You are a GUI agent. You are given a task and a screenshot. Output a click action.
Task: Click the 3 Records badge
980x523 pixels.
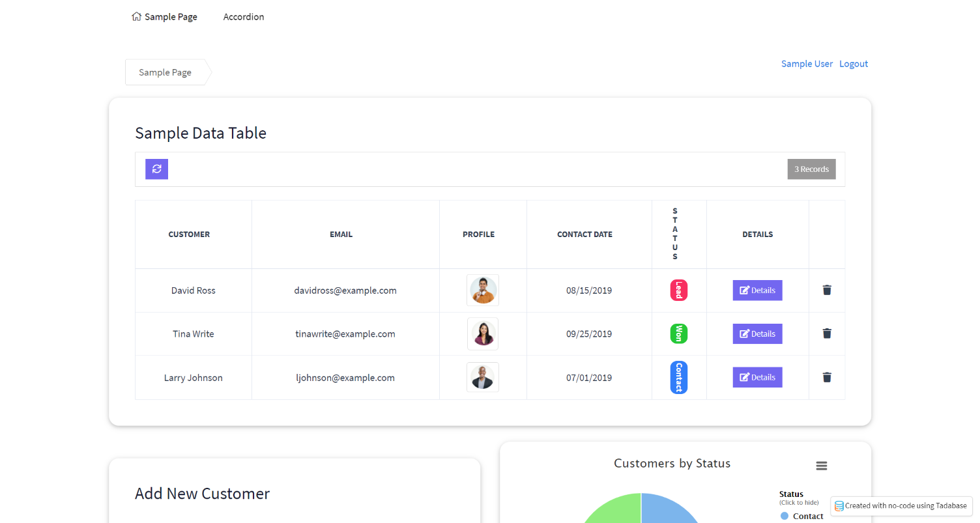coord(811,169)
